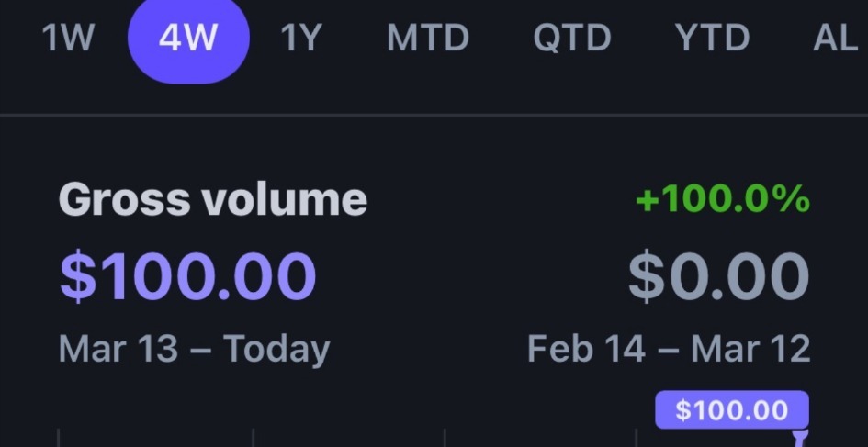The width and height of the screenshot is (868, 447).
Task: Switch to the 1W time range tab
Action: pos(69,39)
